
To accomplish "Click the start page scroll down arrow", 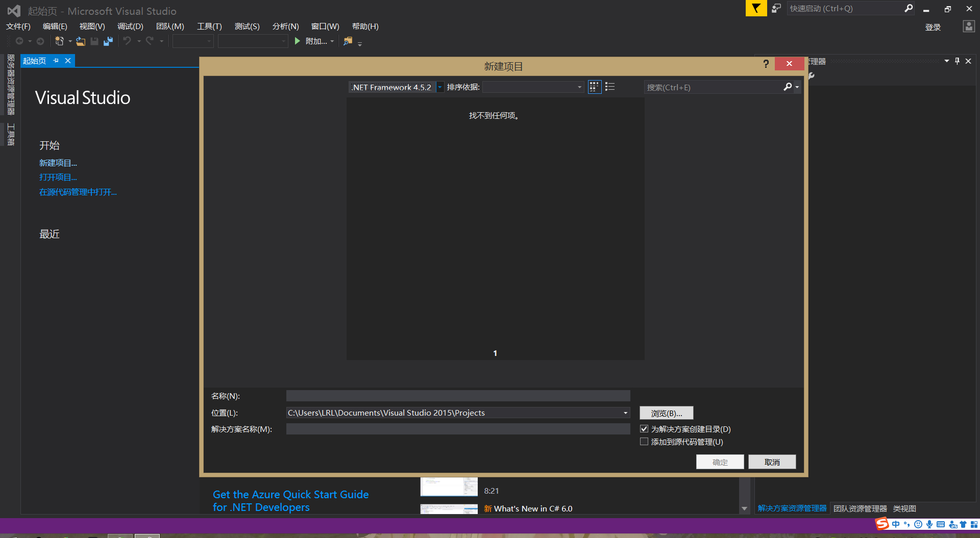I will (x=744, y=508).
